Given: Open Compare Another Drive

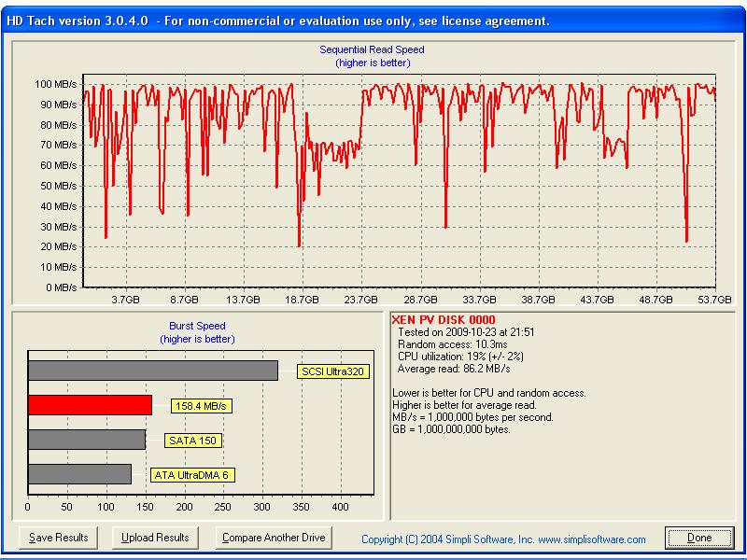Looking at the screenshot, I should click(x=275, y=538).
